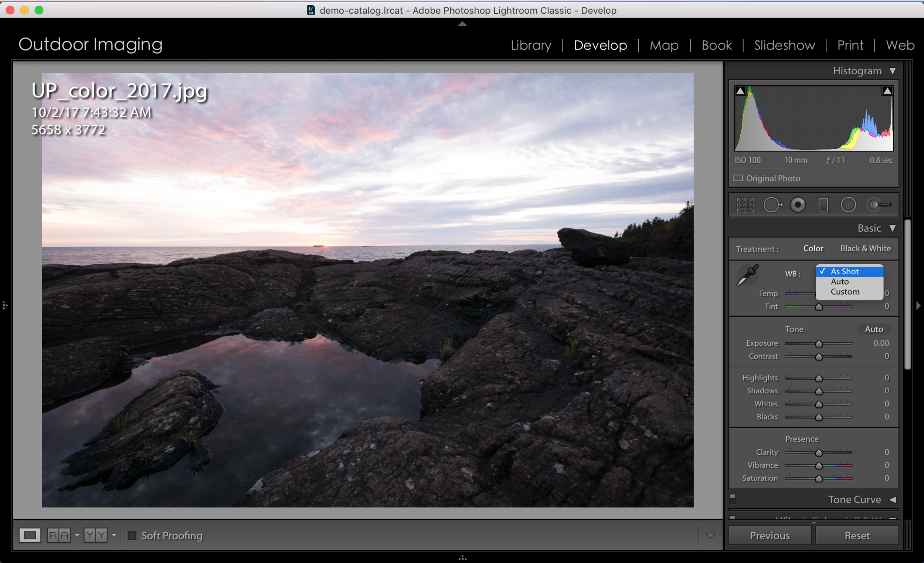Click the Tint value field
The height and width of the screenshot is (563, 924).
[x=887, y=306]
